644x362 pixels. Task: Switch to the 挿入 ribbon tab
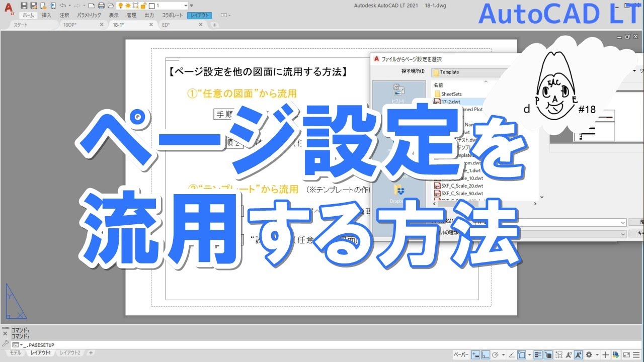point(46,15)
